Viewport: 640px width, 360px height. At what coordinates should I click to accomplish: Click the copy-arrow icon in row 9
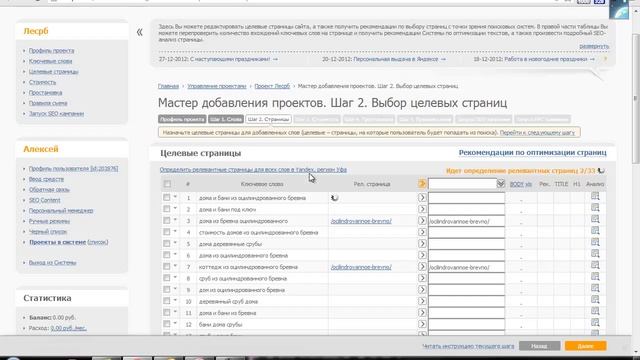422,289
